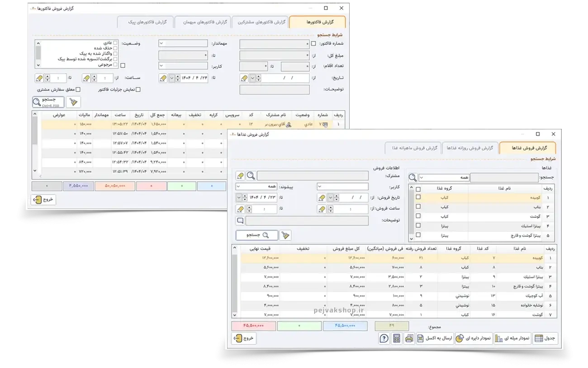Image resolution: width=588 pixels, height=368 pixels.
Task: Click the comment bubble icon beside description field
Action: click(240, 221)
